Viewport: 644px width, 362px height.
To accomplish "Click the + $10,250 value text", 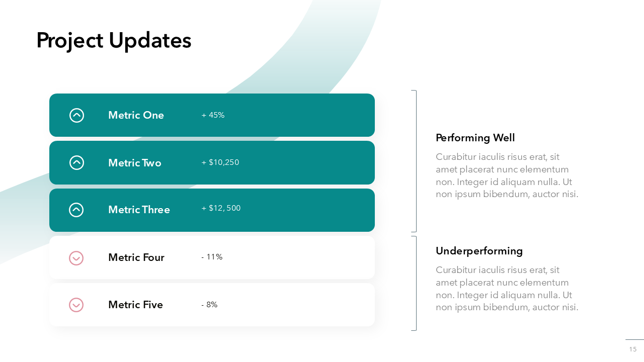I will 220,162.
